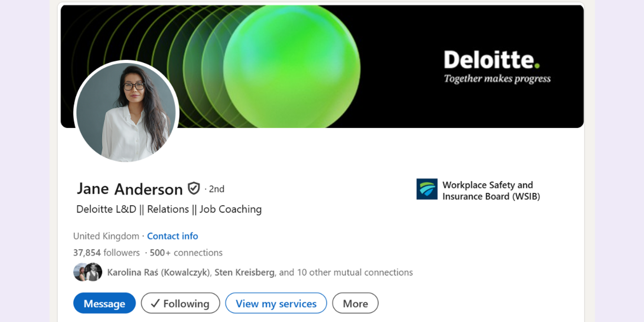The width and height of the screenshot is (644, 322).
Task: Click the verification shield badge next to Jane Anderson
Action: pyautogui.click(x=194, y=188)
